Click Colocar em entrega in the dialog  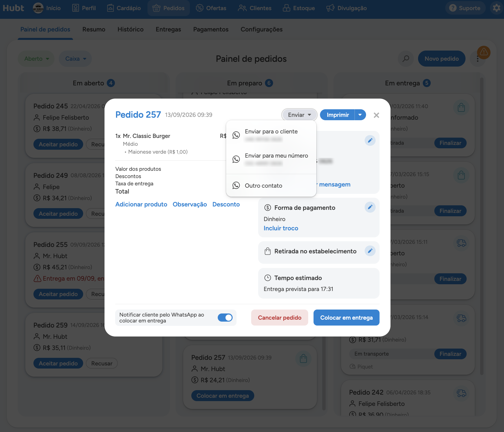(x=346, y=318)
